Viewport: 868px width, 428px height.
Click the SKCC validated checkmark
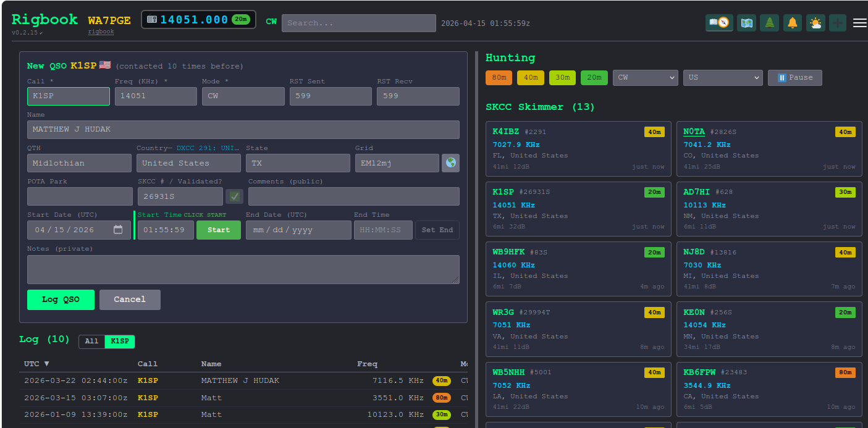(234, 196)
